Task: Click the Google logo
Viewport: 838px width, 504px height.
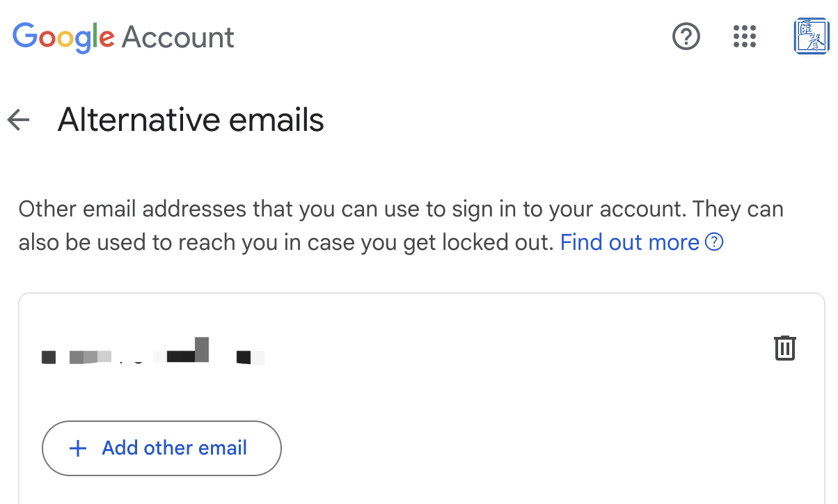Action: (63, 37)
